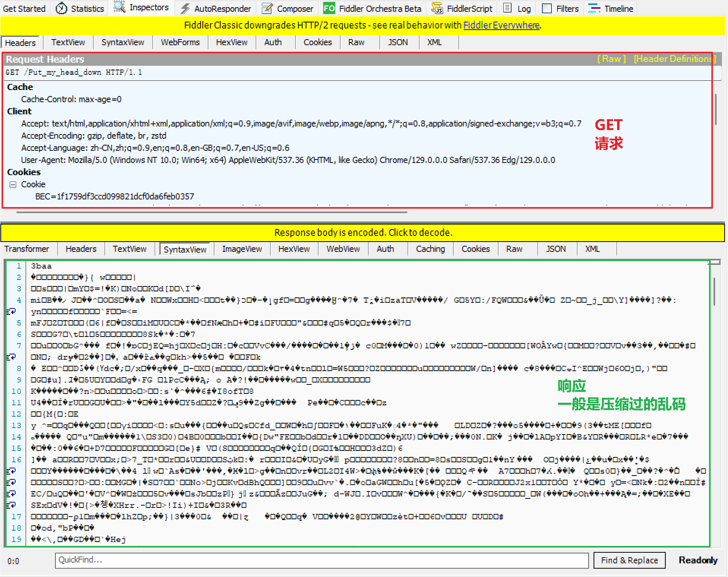
Task: Open the response Auth tab
Action: (x=385, y=249)
